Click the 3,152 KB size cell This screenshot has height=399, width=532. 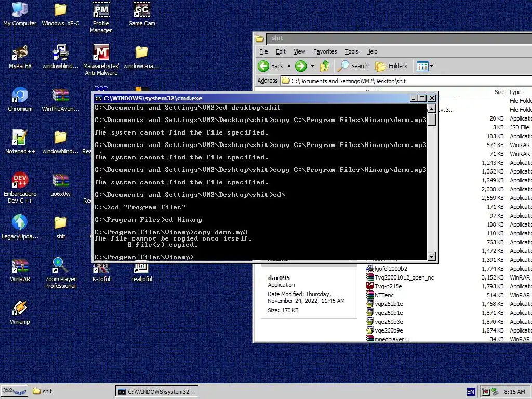click(x=493, y=277)
